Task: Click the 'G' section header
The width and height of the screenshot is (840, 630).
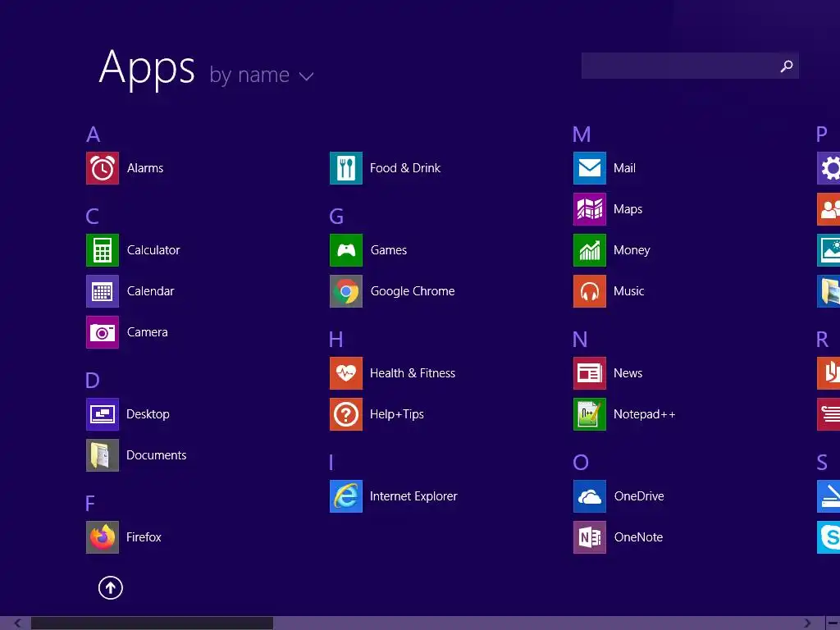Action: 336,217
